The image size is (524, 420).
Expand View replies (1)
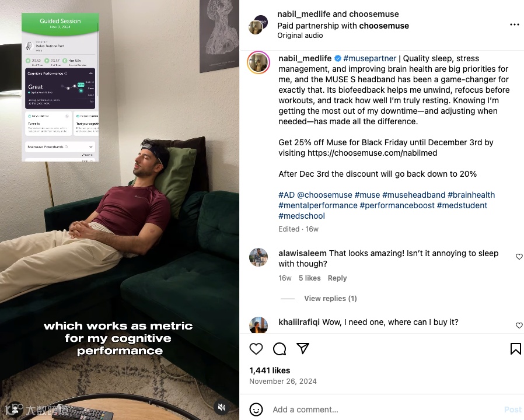(x=330, y=299)
